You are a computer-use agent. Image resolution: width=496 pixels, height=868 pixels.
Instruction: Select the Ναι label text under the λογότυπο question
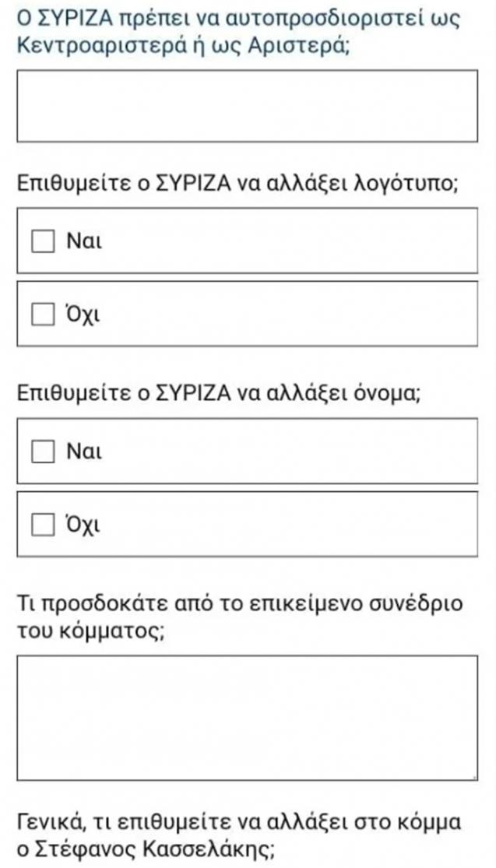click(x=84, y=241)
